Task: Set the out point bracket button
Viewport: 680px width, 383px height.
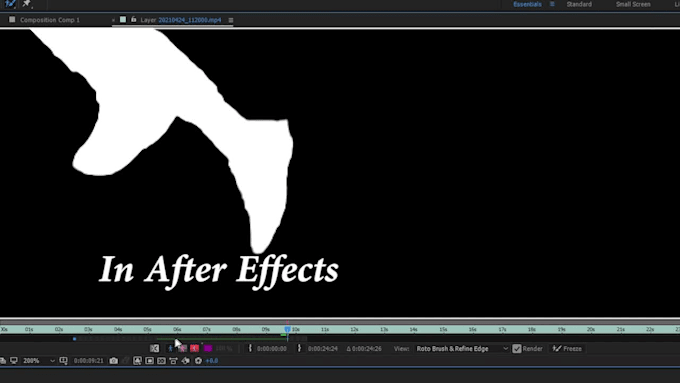Action: (299, 348)
